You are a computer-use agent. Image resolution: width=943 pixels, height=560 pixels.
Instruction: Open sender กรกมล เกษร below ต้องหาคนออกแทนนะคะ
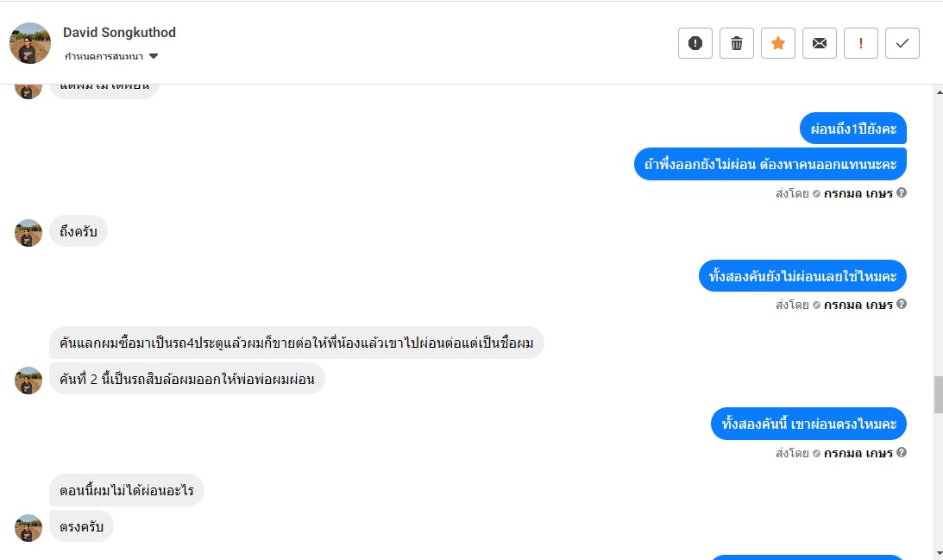pyautogui.click(x=858, y=193)
